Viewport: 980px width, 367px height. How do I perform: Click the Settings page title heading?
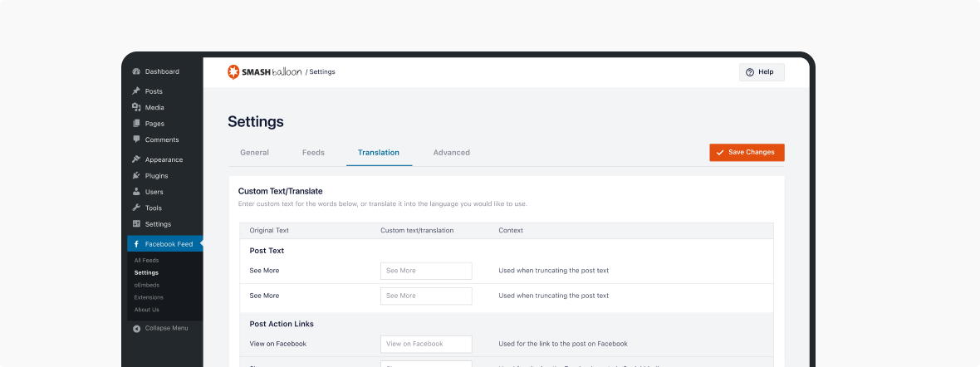click(x=256, y=121)
